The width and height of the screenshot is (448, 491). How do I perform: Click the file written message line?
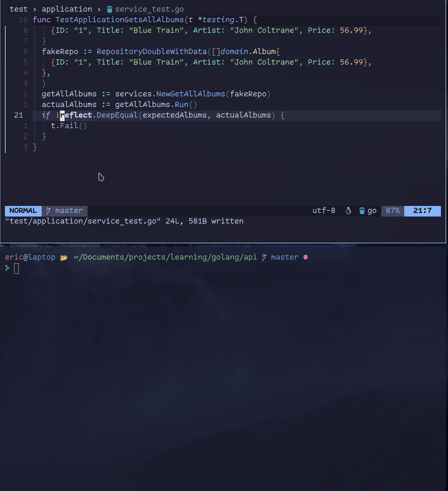[124, 221]
